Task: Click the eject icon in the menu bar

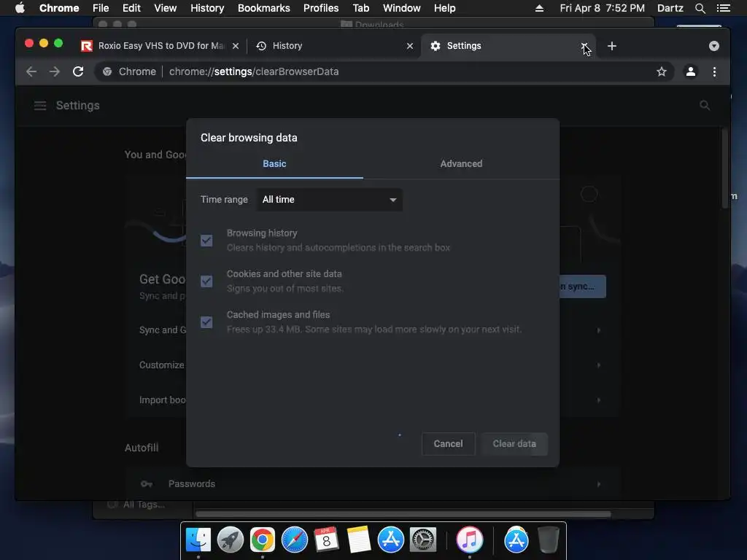Action: (539, 8)
